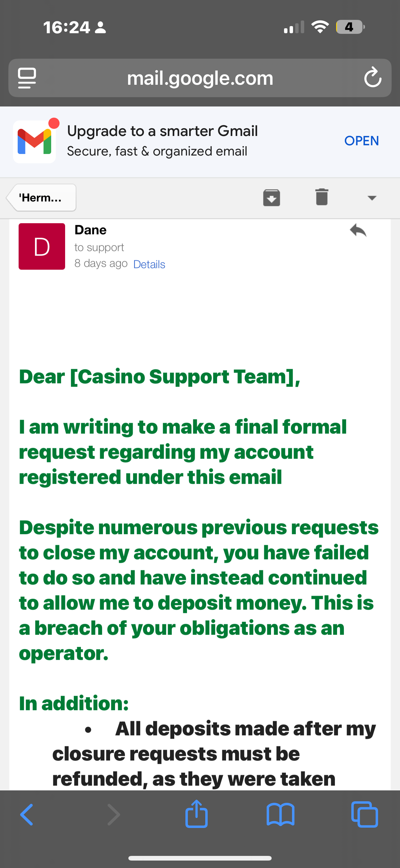The width and height of the screenshot is (400, 868).
Task: Expand the more actions dropdown arrow
Action: [372, 198]
